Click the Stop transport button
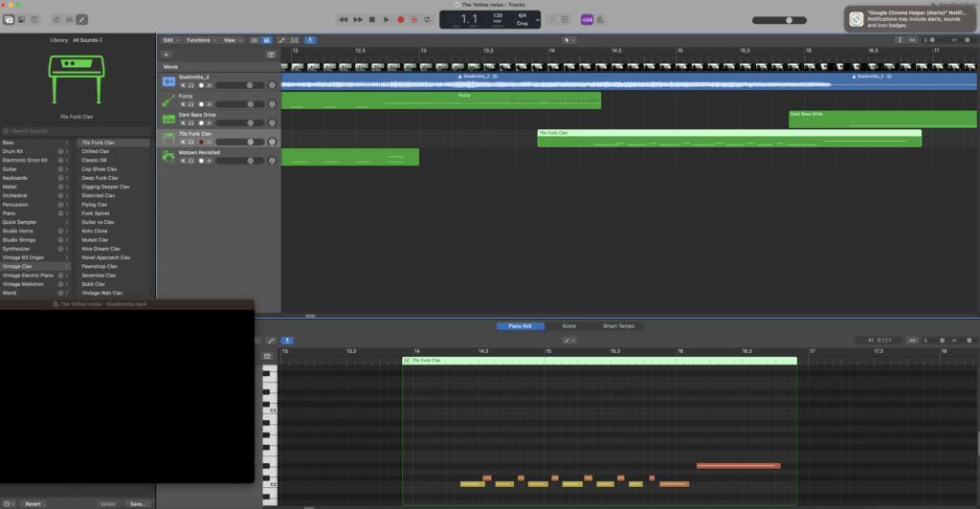 point(372,19)
